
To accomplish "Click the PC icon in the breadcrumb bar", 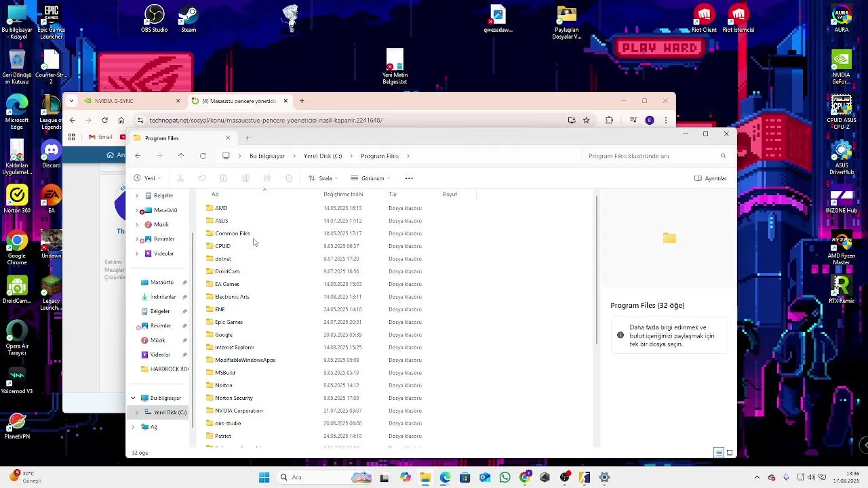I will tap(226, 156).
